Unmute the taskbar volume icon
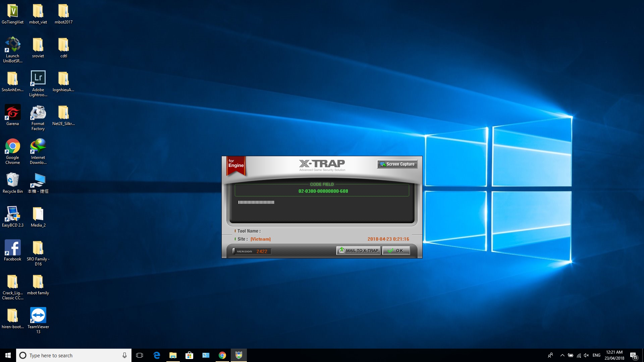Screen dimensions: 644x362 pos(586,355)
